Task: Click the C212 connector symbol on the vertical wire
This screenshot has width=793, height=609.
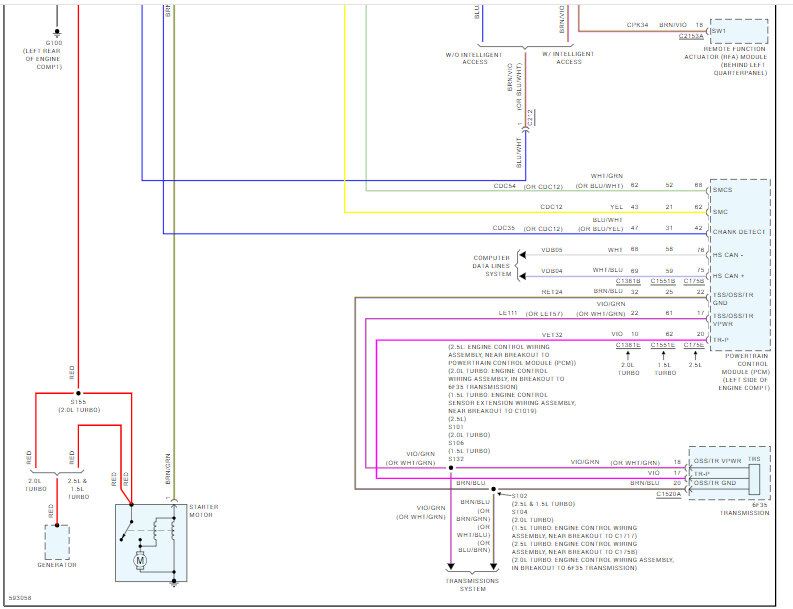Action: (x=525, y=130)
